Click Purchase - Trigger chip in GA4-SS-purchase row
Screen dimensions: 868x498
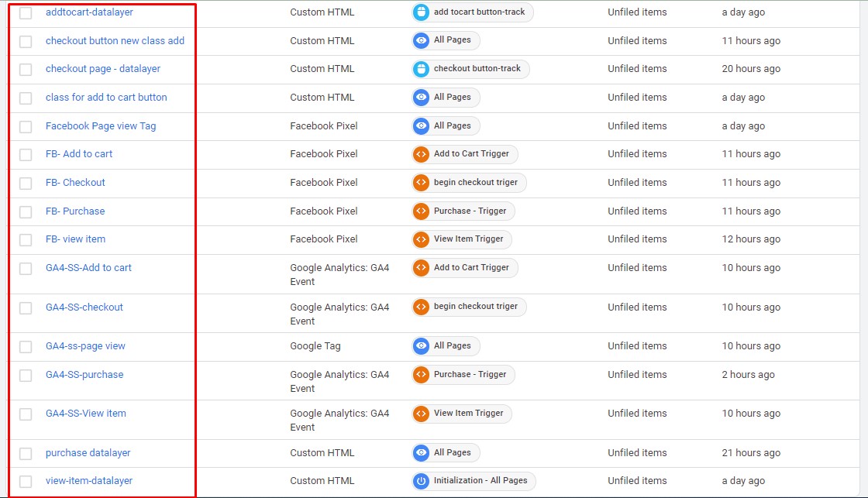[470, 375]
